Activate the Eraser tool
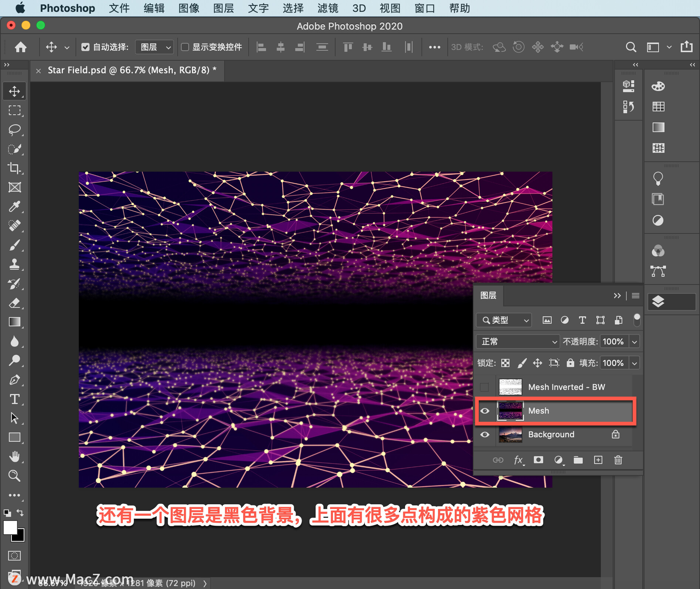The width and height of the screenshot is (700, 589). click(14, 303)
